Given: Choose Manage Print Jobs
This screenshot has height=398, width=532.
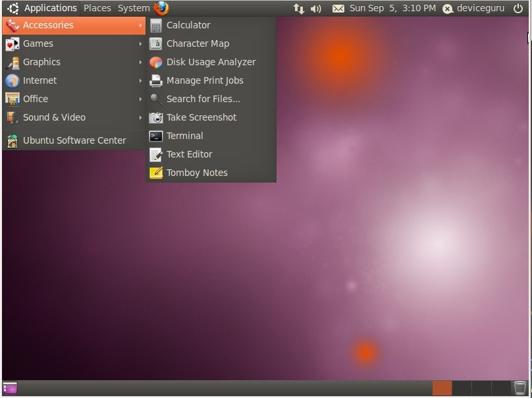Looking at the screenshot, I should tap(211, 80).
